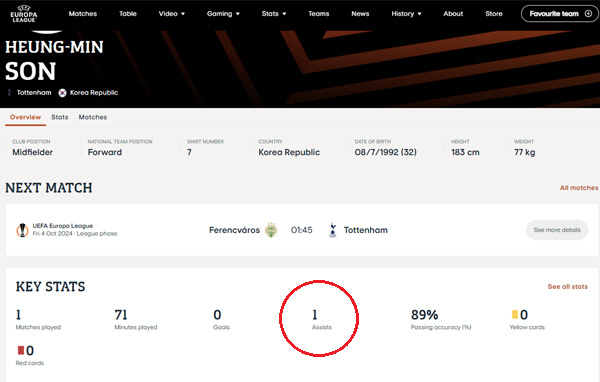Viewport: 600px width, 382px height.
Task: Open the About page
Action: coord(453,14)
